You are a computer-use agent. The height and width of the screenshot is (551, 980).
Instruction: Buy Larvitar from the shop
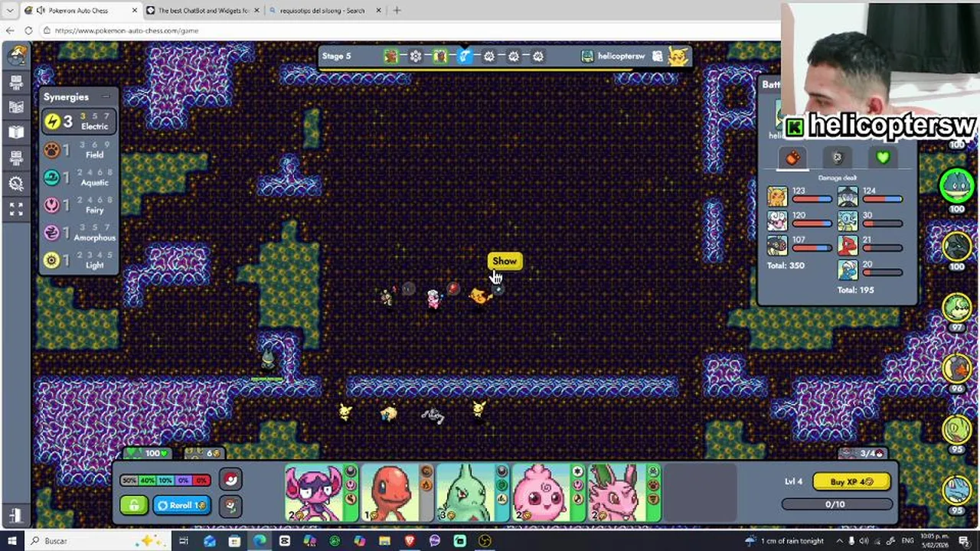pos(472,493)
